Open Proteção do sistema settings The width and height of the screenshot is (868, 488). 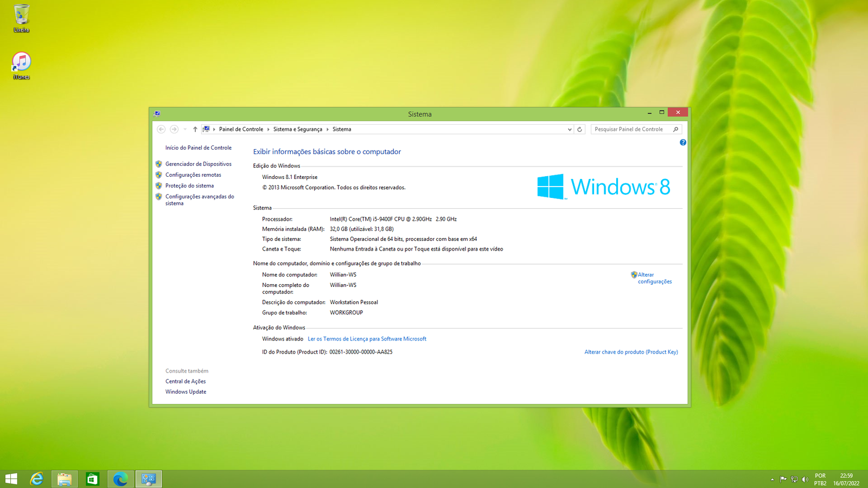(x=189, y=185)
